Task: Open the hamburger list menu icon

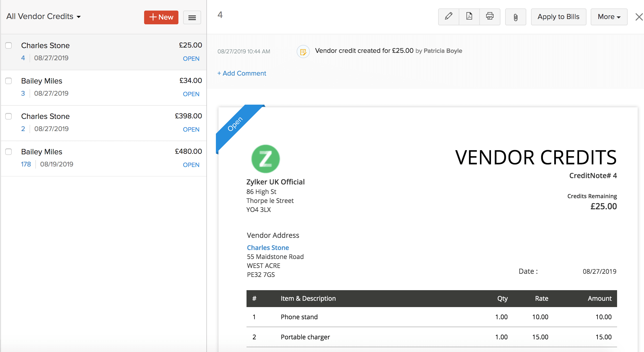Action: point(192,17)
